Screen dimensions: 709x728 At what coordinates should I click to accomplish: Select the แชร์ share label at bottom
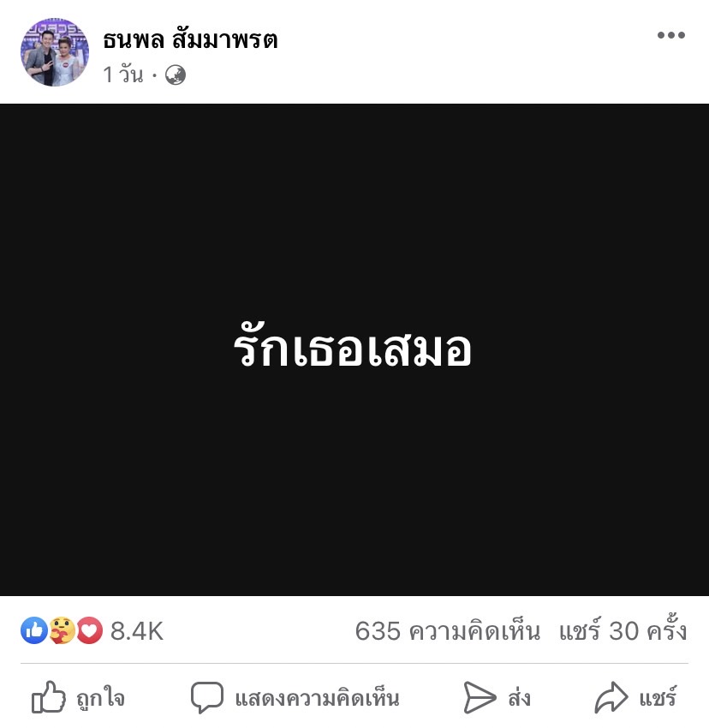click(x=658, y=696)
